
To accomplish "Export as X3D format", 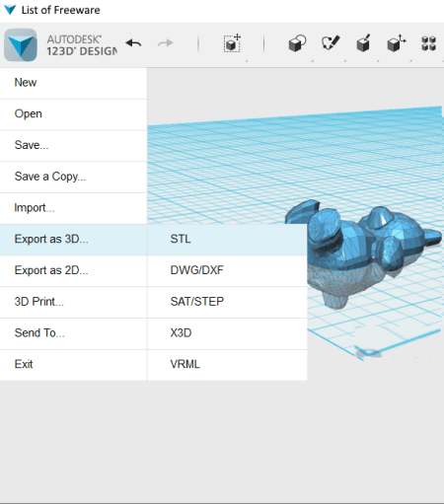I will pyautogui.click(x=227, y=333).
